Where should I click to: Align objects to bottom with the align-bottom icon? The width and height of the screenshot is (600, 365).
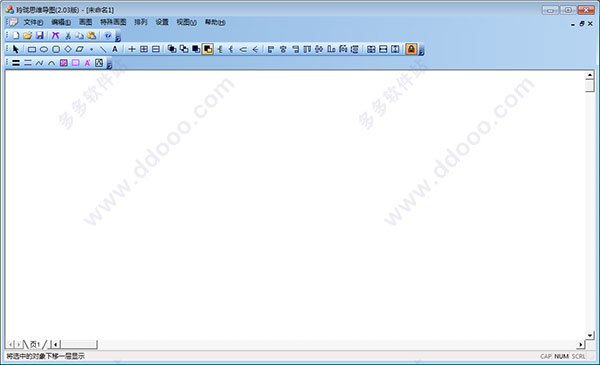[x=331, y=49]
